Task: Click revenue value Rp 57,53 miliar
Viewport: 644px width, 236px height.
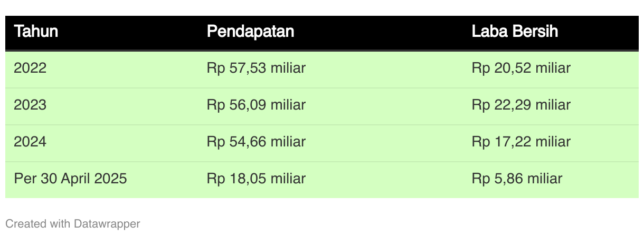Action: click(x=257, y=68)
